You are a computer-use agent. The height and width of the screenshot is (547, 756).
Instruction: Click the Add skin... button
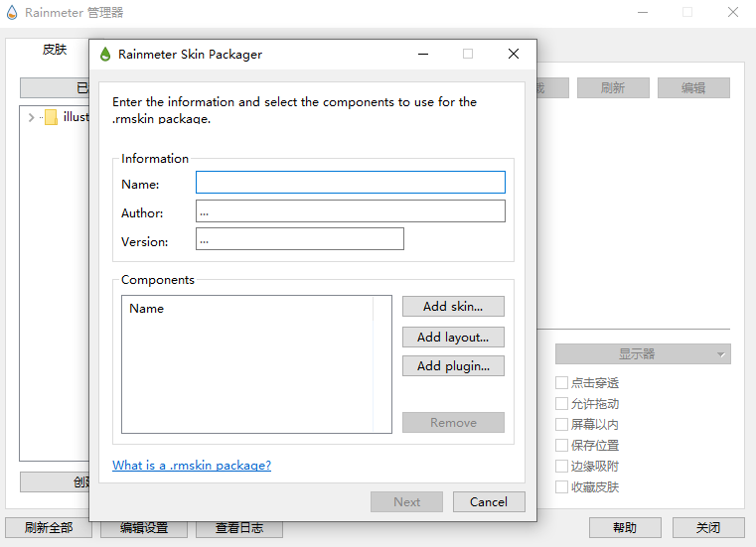[x=453, y=307]
